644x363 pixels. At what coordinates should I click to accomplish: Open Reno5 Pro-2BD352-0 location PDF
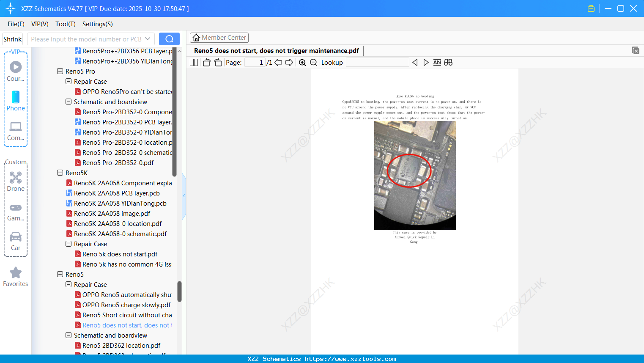pos(123,142)
